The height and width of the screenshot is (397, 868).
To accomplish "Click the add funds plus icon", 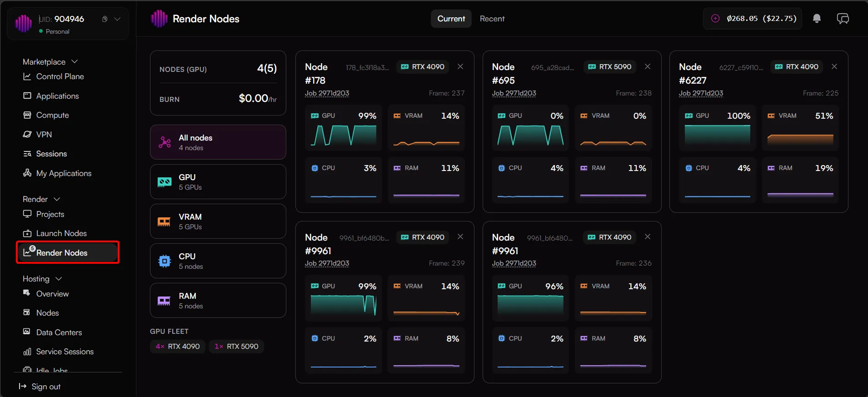I will coord(715,19).
